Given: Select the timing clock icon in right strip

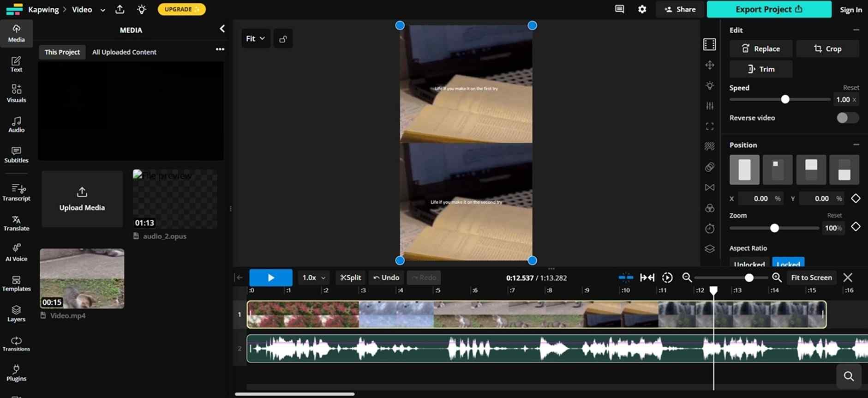Looking at the screenshot, I should click(x=710, y=229).
